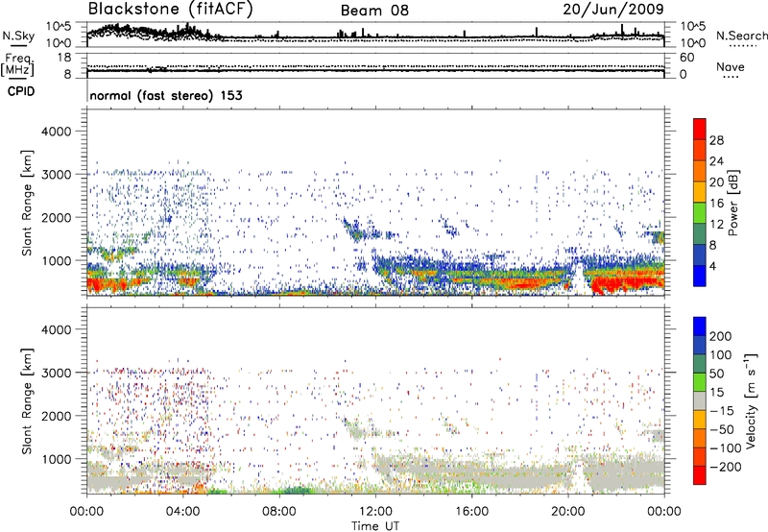Click the Blackstone (fitACF) plot title
Image resolution: width=768 pixels, height=532 pixels.
pos(171,9)
